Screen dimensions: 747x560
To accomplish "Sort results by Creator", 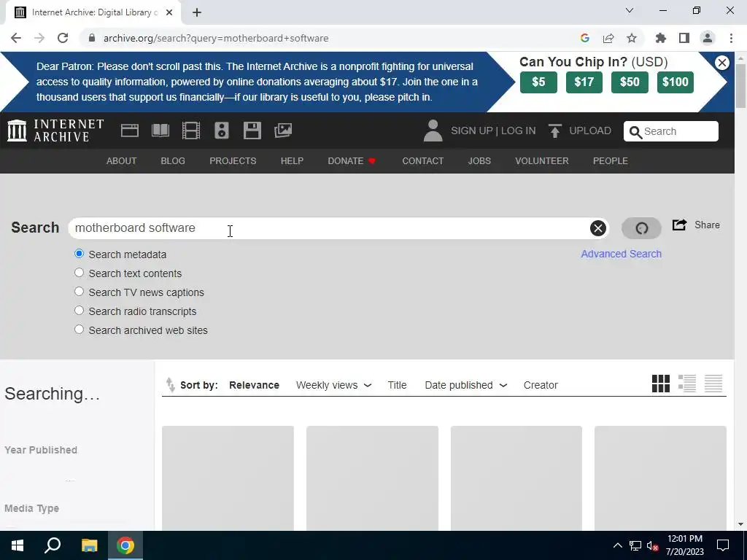I will click(541, 385).
